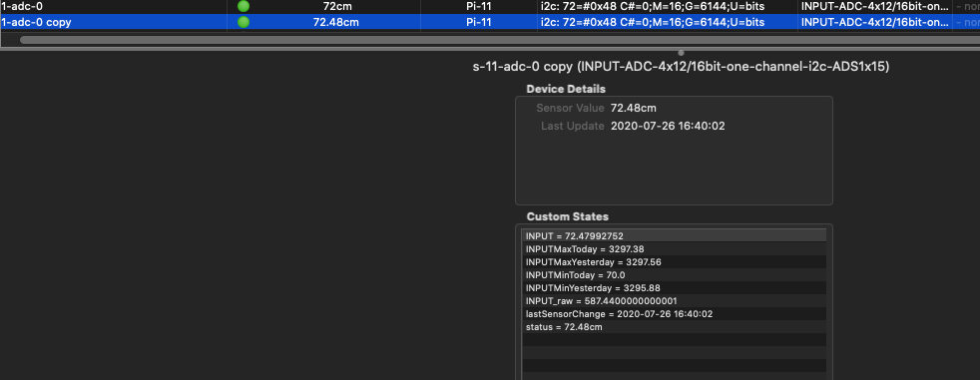Select INPUTMaxYesterday = 3297.56 row
This screenshot has height=380, width=980.
[x=674, y=262]
